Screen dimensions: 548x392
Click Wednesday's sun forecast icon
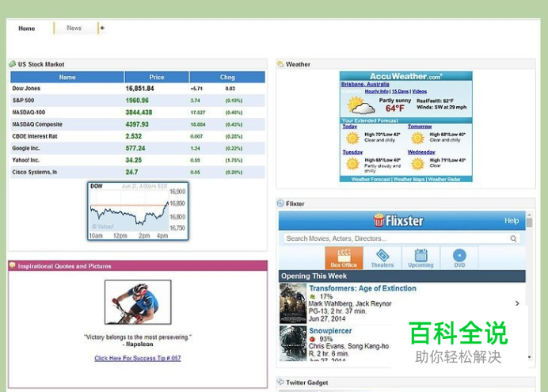[417, 163]
